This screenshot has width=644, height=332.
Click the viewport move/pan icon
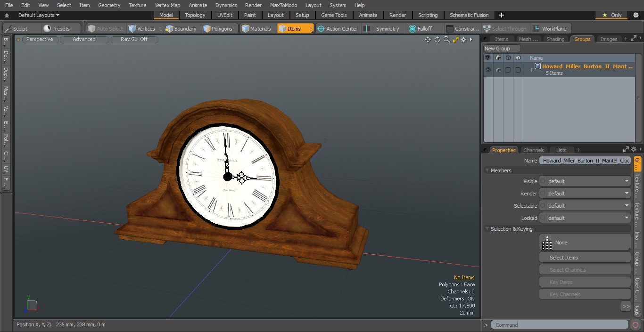(x=428, y=40)
